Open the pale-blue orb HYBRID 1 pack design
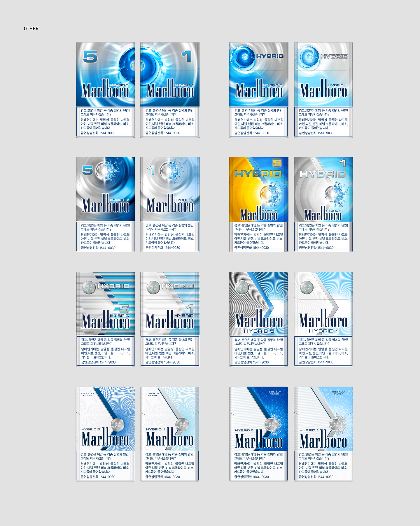The height and width of the screenshot is (526, 420). [323, 90]
